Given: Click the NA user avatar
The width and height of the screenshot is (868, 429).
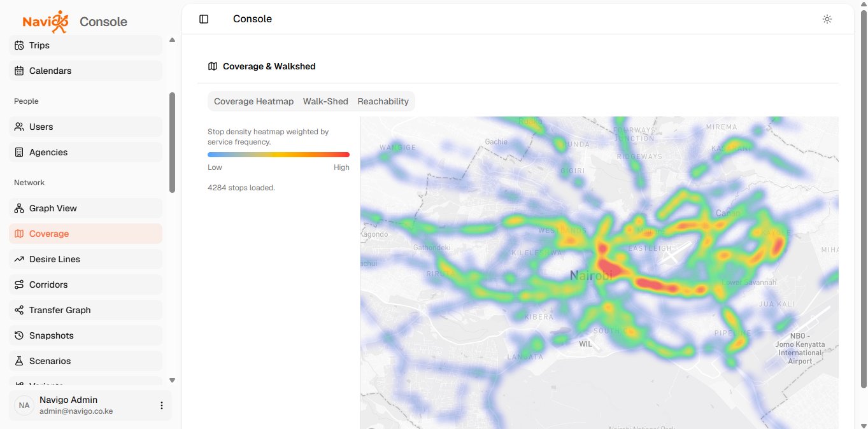Looking at the screenshot, I should 24,405.
